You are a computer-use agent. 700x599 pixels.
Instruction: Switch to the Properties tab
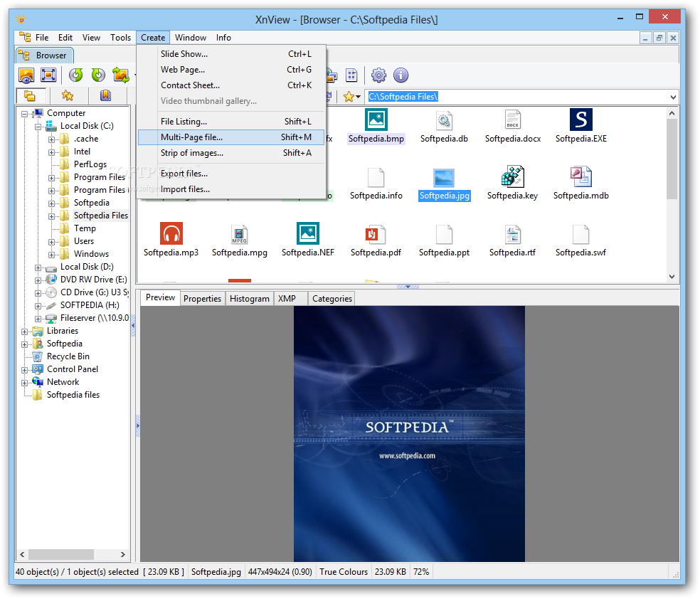(202, 299)
